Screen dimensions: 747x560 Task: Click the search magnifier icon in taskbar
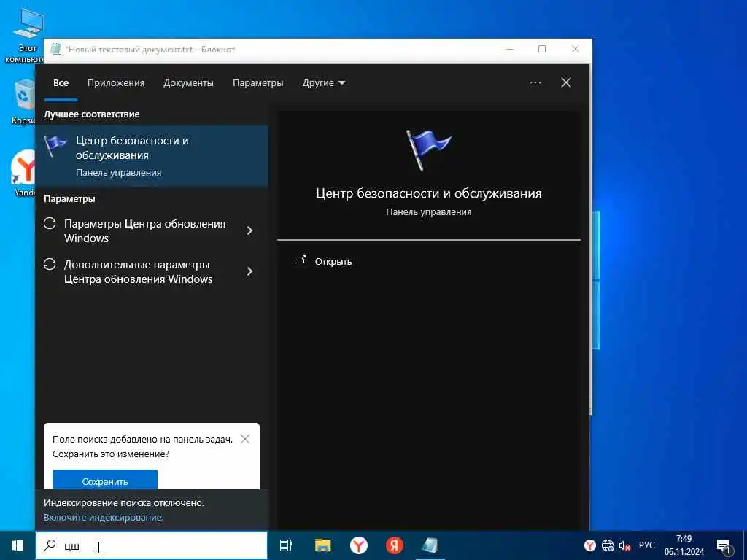point(50,545)
